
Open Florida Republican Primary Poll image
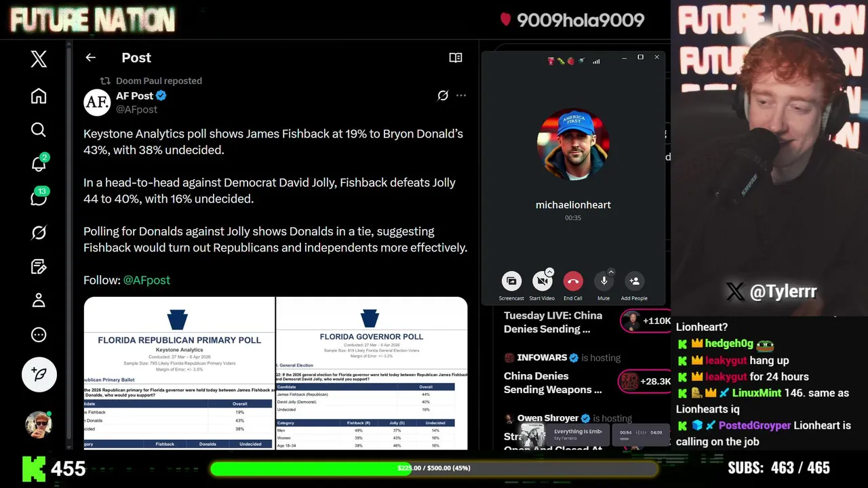pyautogui.click(x=179, y=373)
